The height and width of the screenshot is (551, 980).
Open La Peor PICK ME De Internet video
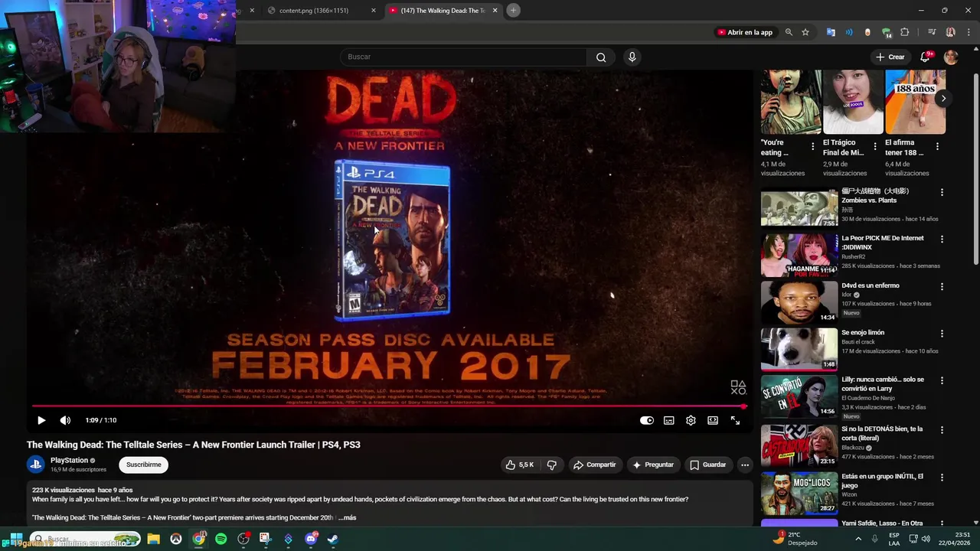click(x=799, y=255)
